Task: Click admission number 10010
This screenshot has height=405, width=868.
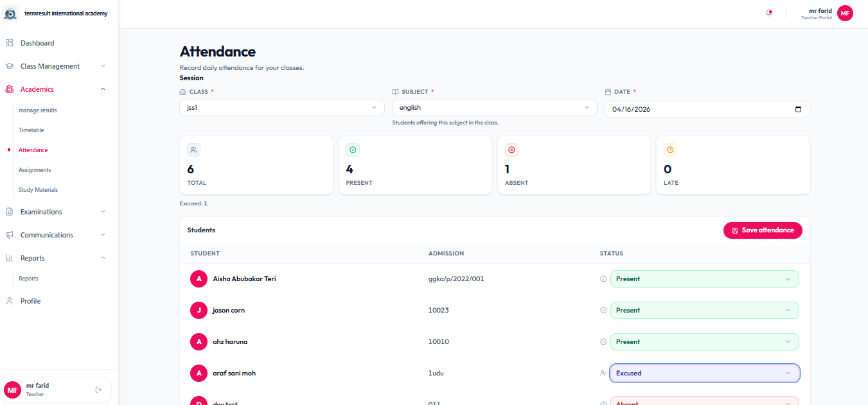Action: pyautogui.click(x=439, y=342)
